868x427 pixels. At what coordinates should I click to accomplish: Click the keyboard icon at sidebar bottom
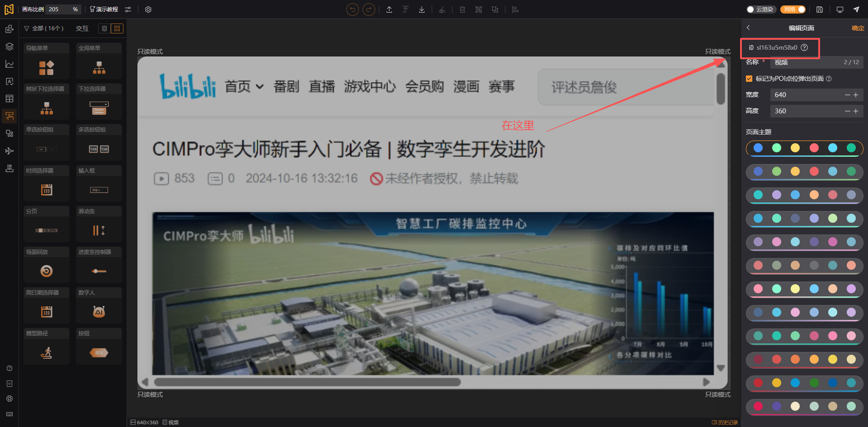pyautogui.click(x=9, y=414)
